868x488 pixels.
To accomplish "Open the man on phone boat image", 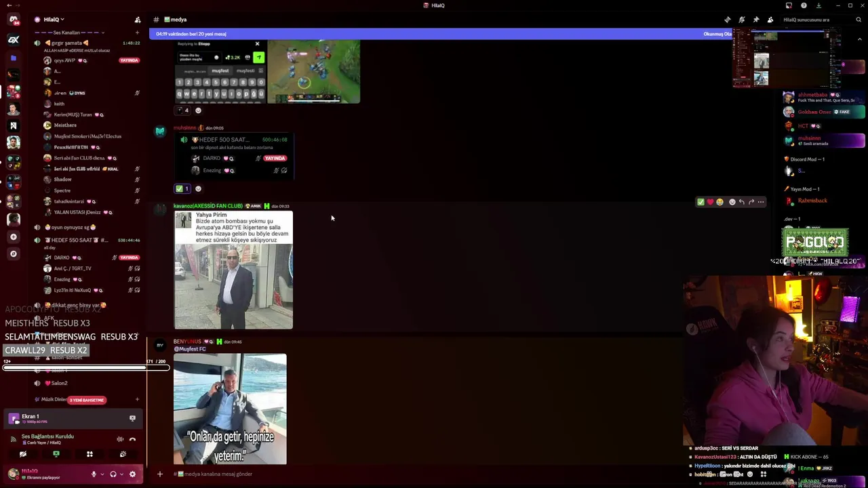I will pos(230,409).
